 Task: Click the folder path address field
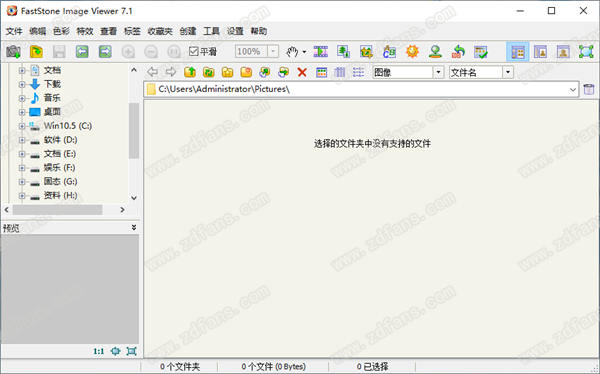pos(361,90)
